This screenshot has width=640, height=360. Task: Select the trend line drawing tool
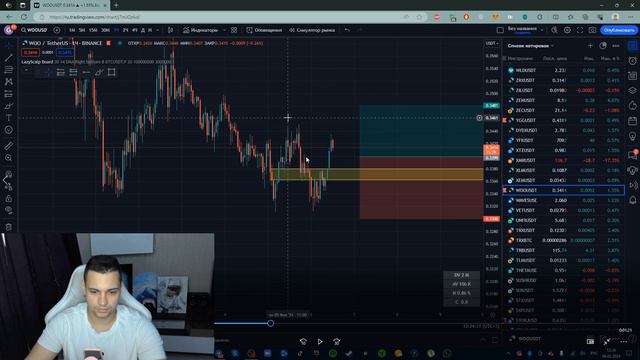[x=9, y=58]
